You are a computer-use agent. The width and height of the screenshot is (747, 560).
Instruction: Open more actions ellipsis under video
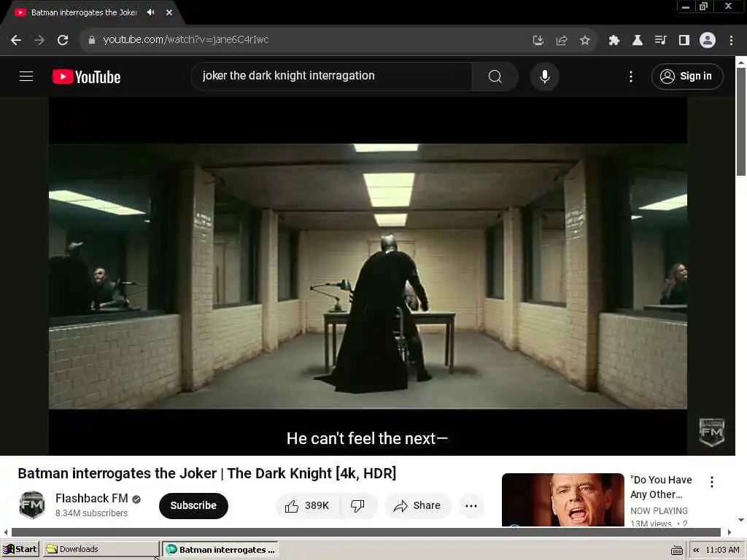(x=471, y=506)
